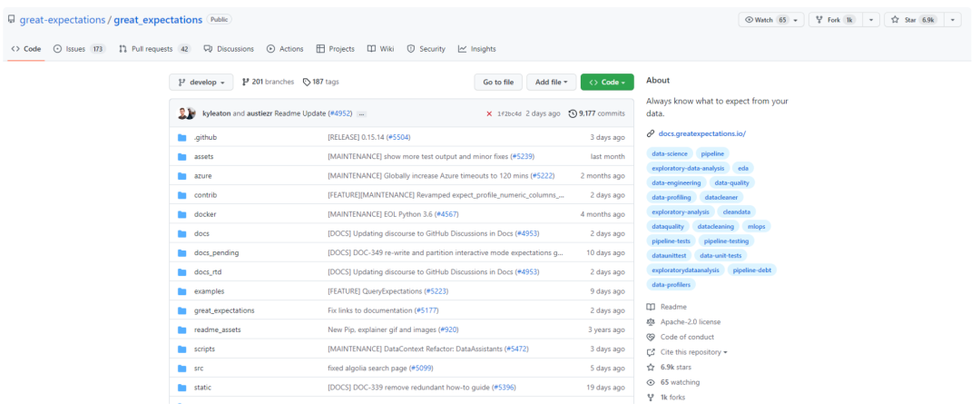View the 201 branches list
Screen dimensions: 980x413
268,82
